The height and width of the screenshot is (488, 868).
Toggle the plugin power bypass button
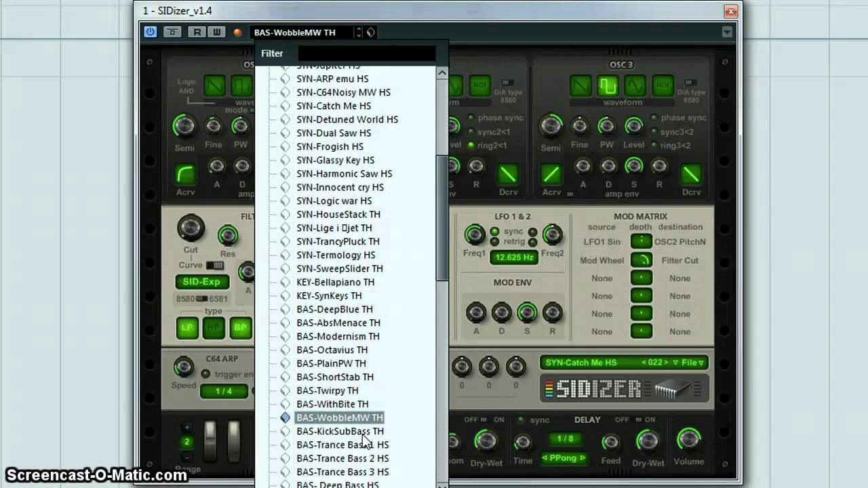click(151, 32)
